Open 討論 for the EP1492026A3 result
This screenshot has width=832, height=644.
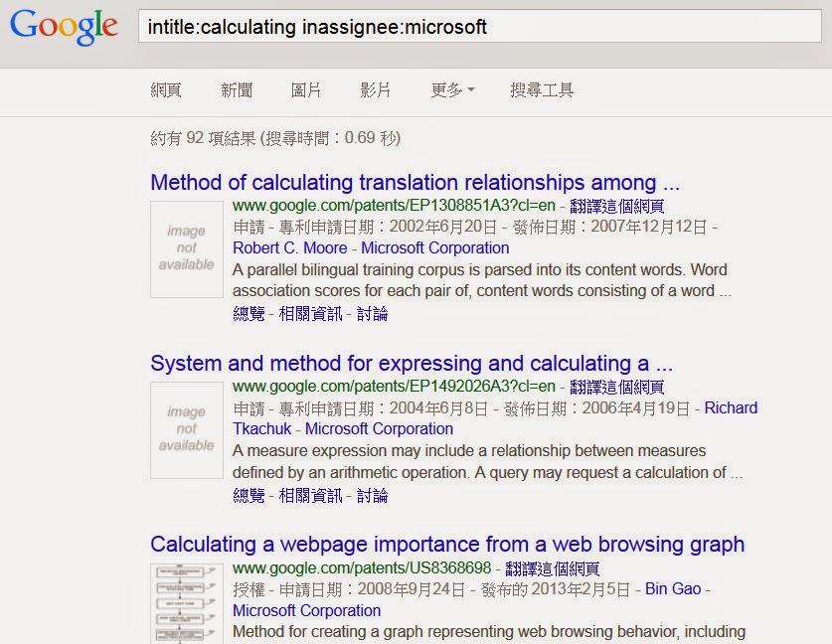[373, 496]
